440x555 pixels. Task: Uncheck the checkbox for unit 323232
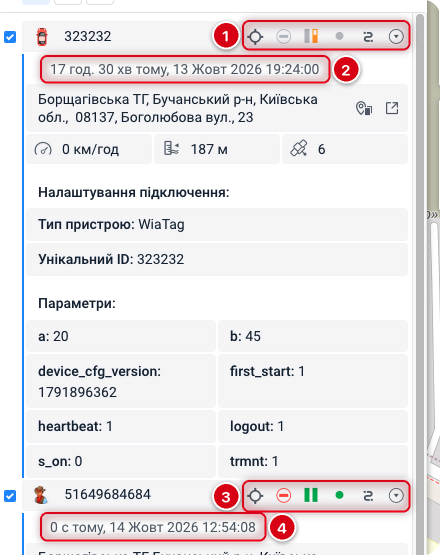[10, 37]
